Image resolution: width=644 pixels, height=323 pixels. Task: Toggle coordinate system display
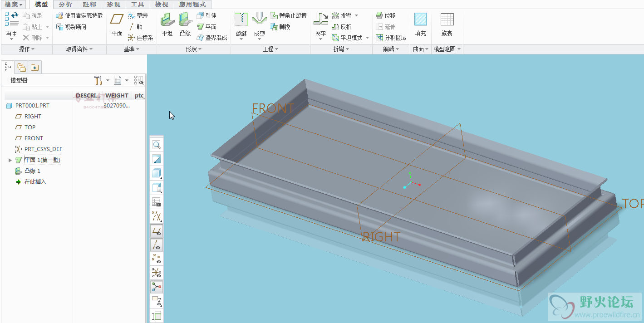(x=157, y=273)
